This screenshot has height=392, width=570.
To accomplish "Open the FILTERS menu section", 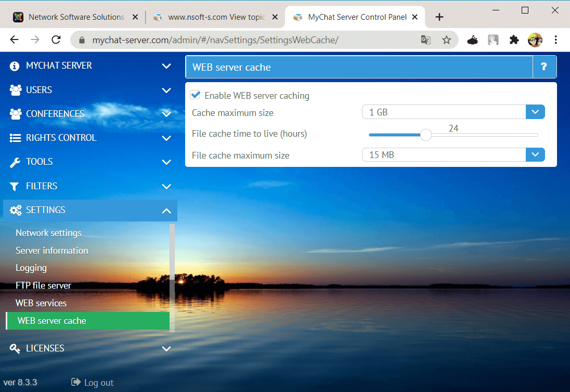I will [90, 186].
